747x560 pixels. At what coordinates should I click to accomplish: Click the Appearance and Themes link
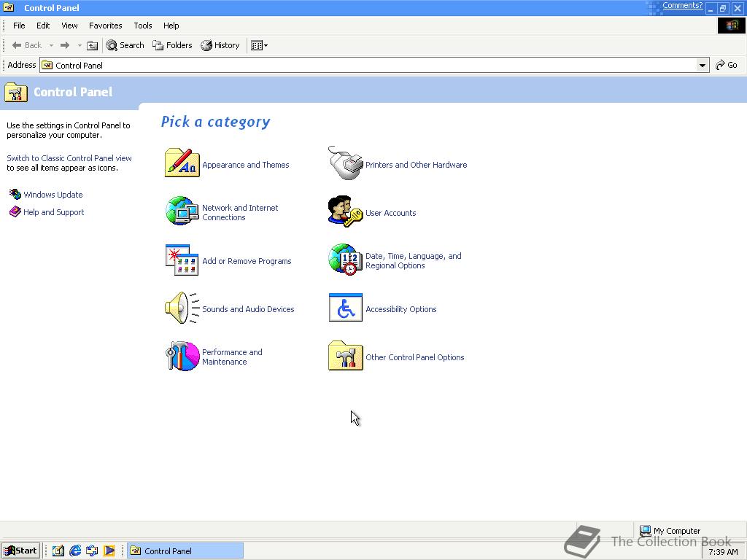point(245,165)
